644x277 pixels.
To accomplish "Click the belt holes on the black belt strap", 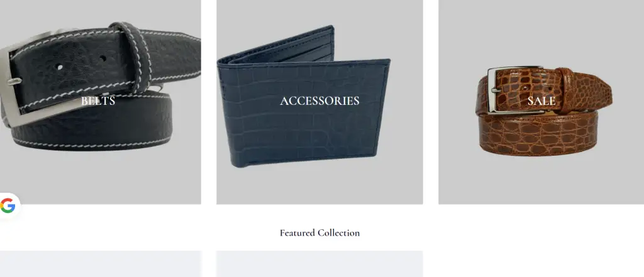I will (81, 62).
